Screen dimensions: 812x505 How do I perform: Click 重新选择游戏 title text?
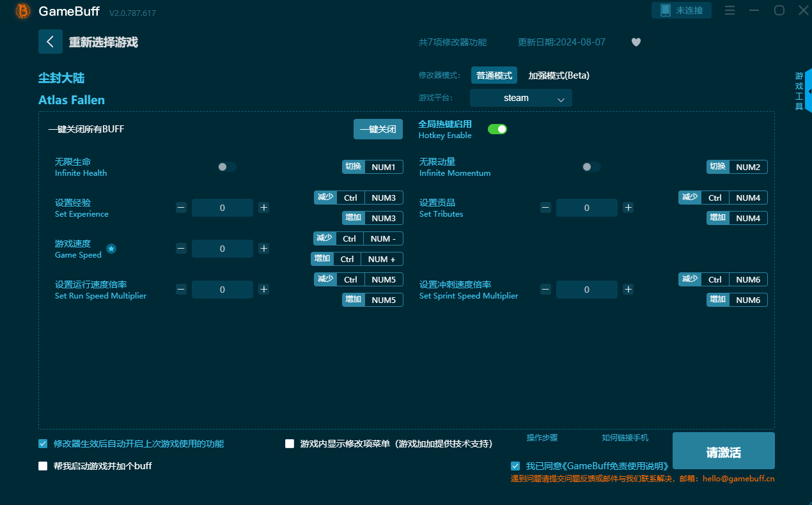point(104,42)
